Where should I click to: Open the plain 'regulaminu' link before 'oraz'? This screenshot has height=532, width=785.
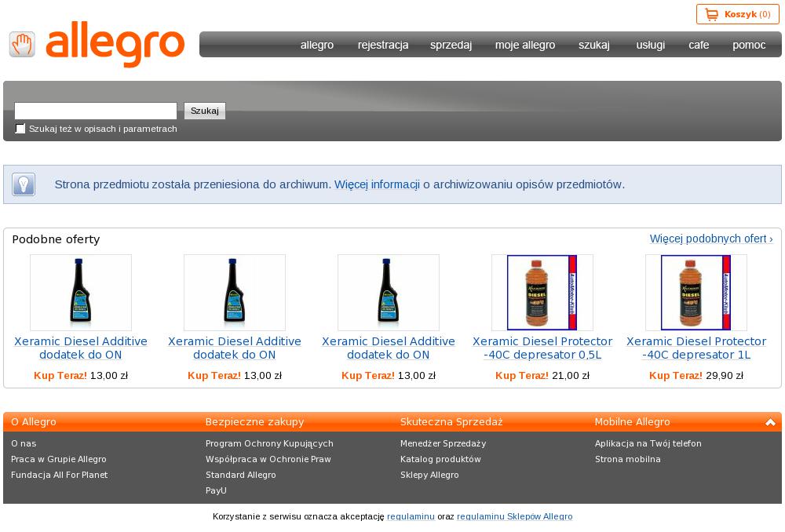(x=411, y=516)
